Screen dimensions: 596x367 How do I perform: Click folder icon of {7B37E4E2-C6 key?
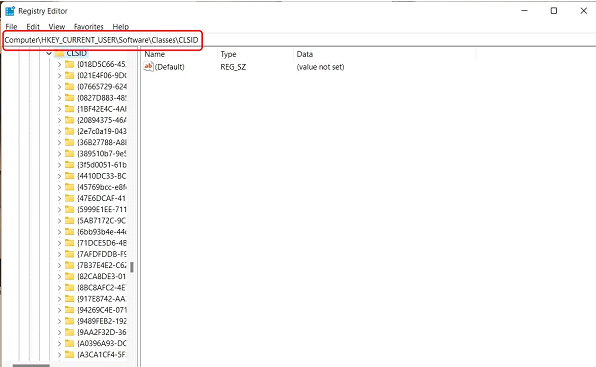[x=70, y=265]
